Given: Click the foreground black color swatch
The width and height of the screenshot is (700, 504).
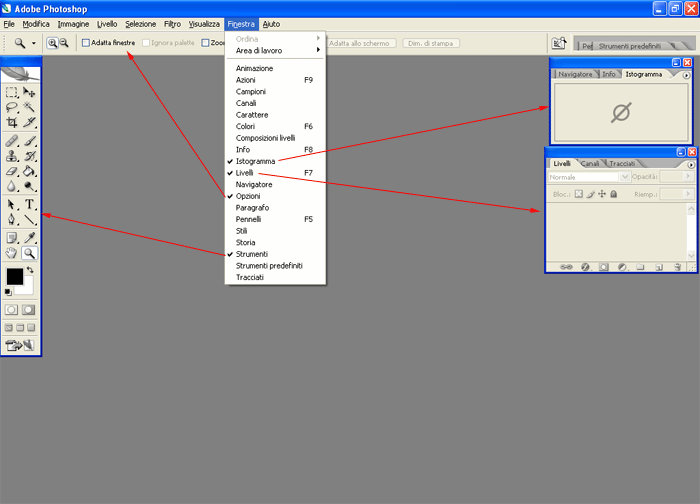Looking at the screenshot, I should coord(14,276).
